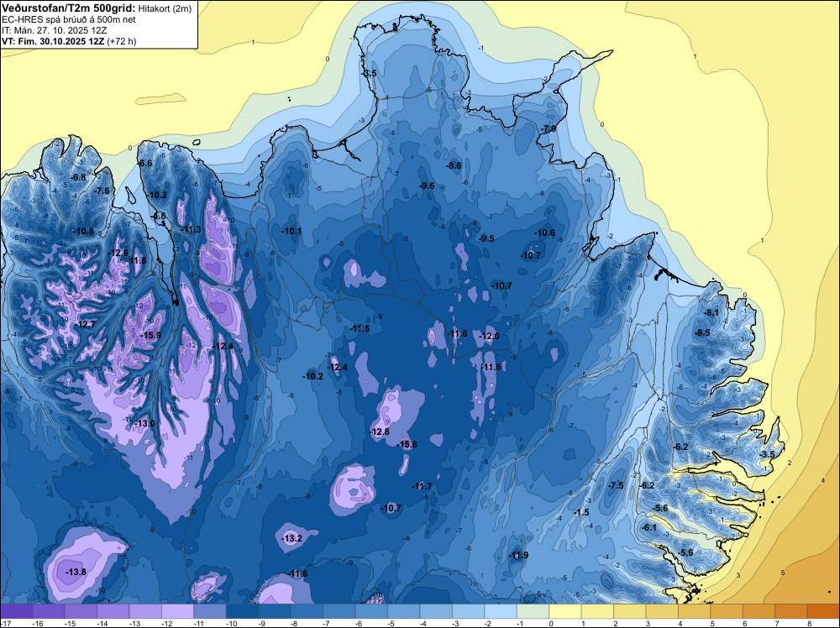840x628 pixels.
Task: Click the '-6.1' temperature label
Action: (x=648, y=527)
